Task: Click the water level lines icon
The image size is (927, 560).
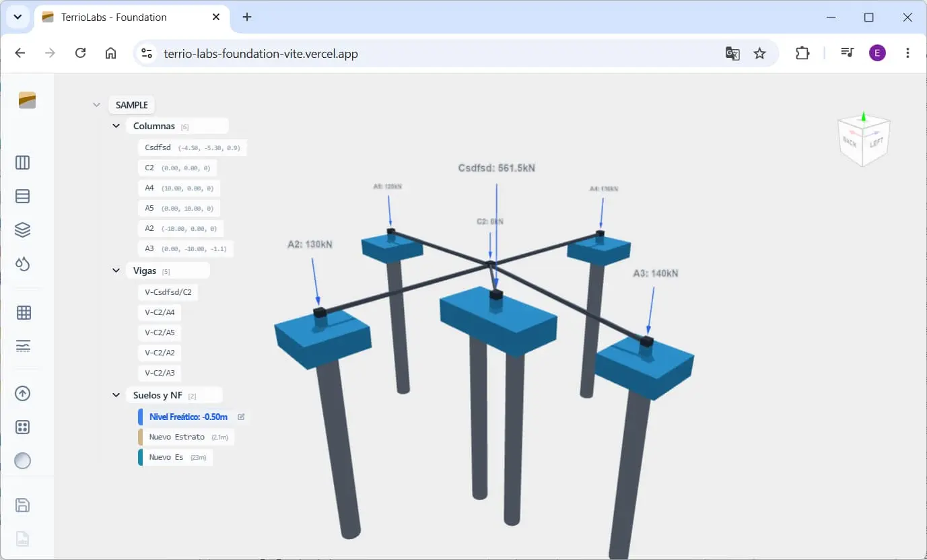Action: point(23,347)
